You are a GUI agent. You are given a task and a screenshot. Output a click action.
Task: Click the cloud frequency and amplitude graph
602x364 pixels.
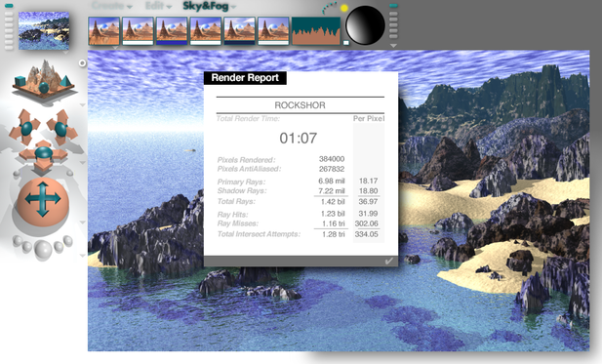[316, 30]
